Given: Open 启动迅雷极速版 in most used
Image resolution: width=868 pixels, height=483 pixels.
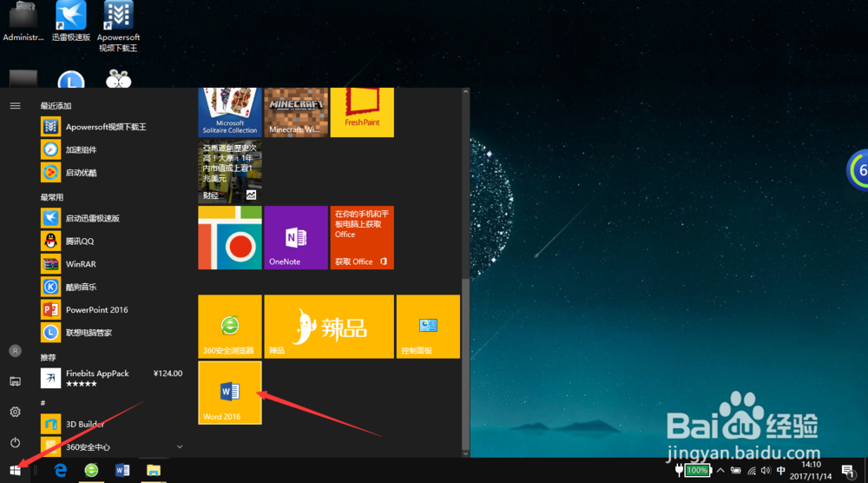Looking at the screenshot, I should point(111,218).
